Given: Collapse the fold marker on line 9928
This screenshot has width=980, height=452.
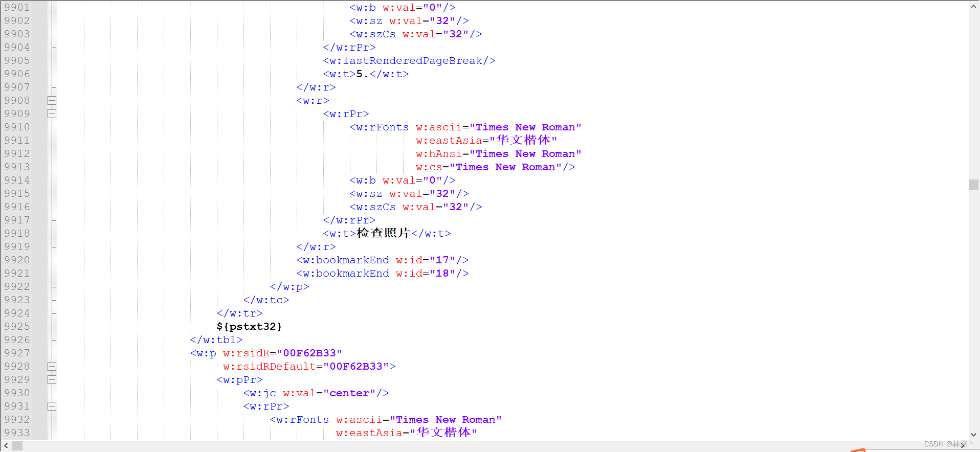Looking at the screenshot, I should pyautogui.click(x=52, y=367).
